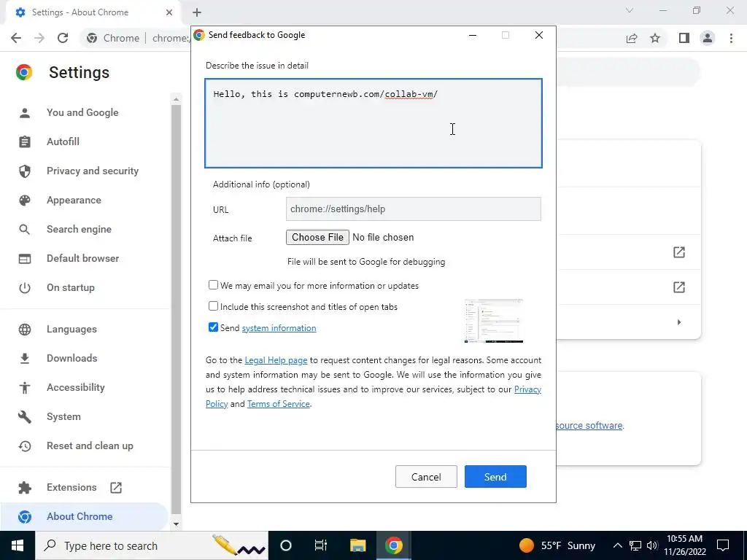Image resolution: width=747 pixels, height=560 pixels.
Task: Close the Settings - About Chrome tab
Action: (x=169, y=12)
